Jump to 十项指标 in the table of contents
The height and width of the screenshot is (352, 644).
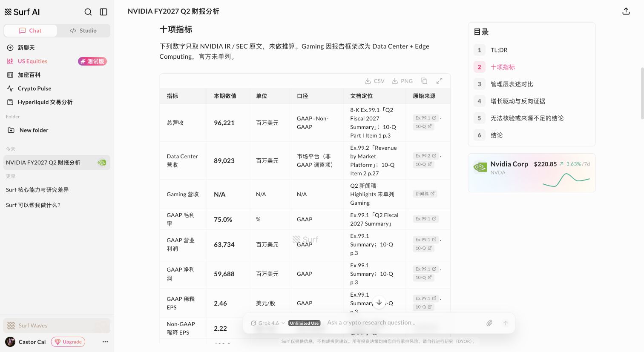(532, 67)
